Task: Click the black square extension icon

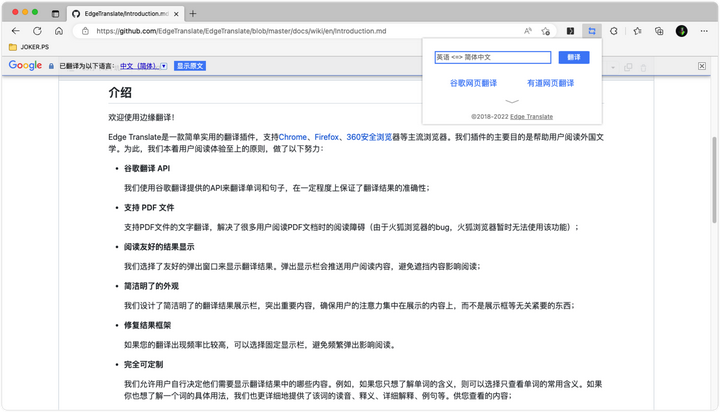Action: 570,31
